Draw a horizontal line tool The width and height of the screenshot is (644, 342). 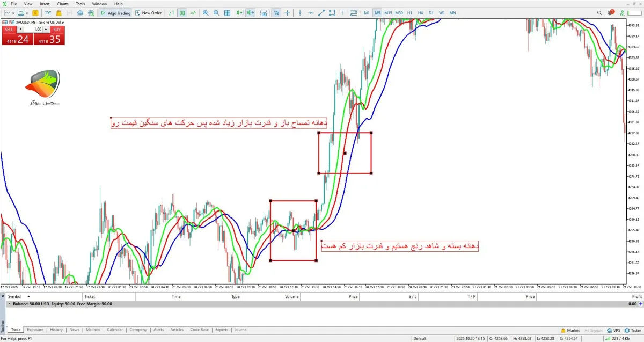tap(311, 13)
